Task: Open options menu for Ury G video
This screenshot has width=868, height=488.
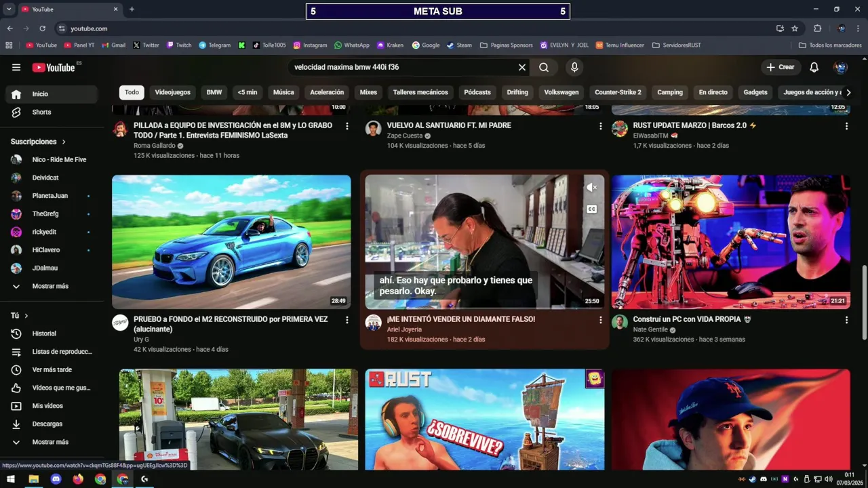Action: [x=347, y=319]
